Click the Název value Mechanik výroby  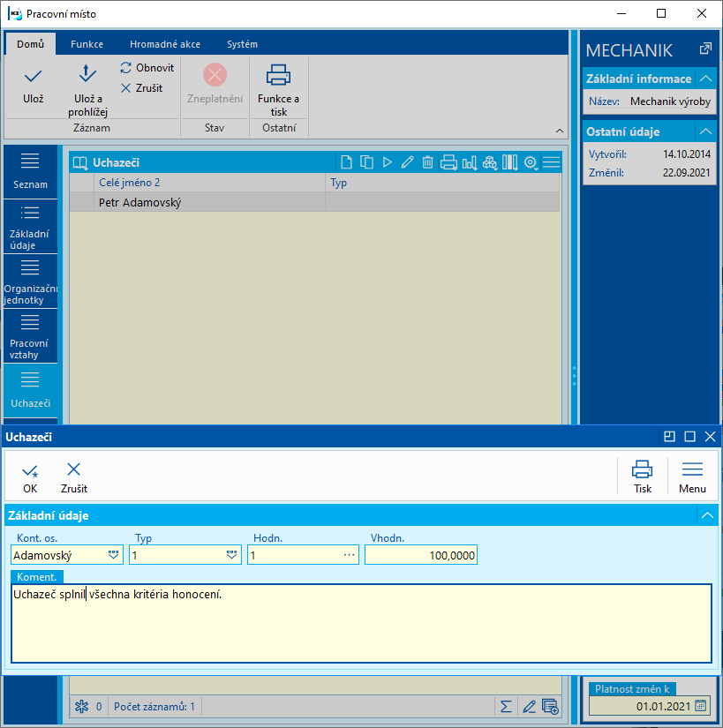tap(670, 101)
